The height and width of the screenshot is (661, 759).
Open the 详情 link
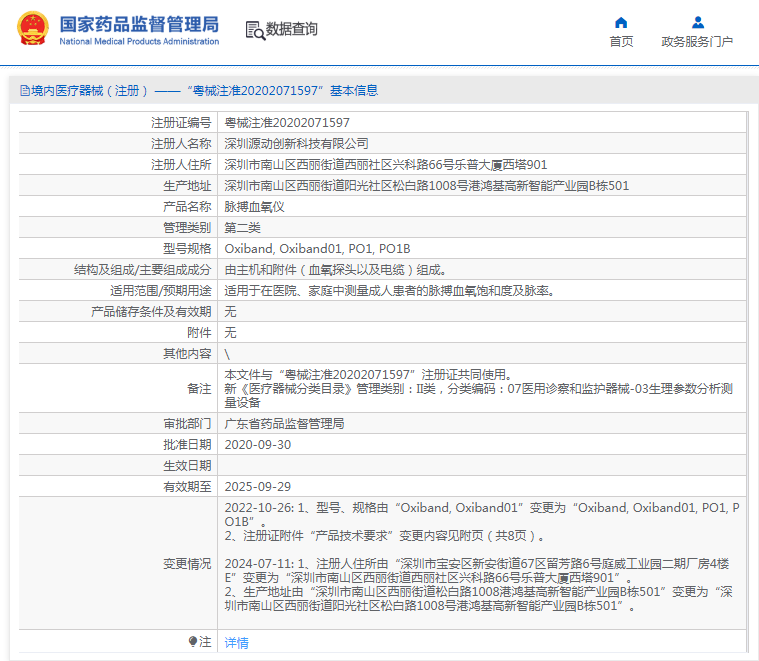tap(236, 643)
